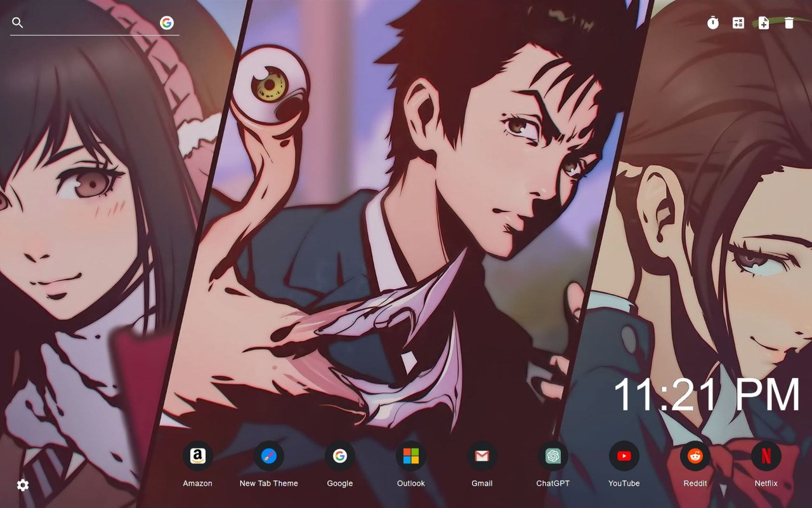The width and height of the screenshot is (812, 508).
Task: Click the "Reddit" label text
Action: coord(695,483)
